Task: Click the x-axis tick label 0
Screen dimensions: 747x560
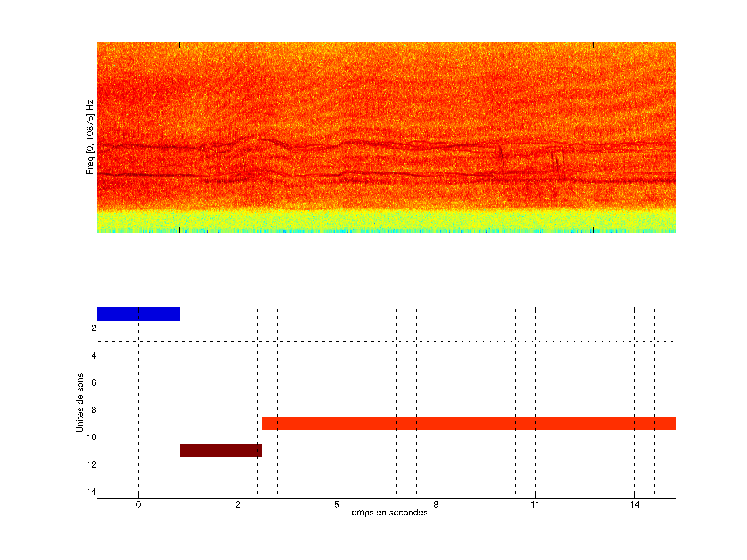Action: [x=138, y=505]
